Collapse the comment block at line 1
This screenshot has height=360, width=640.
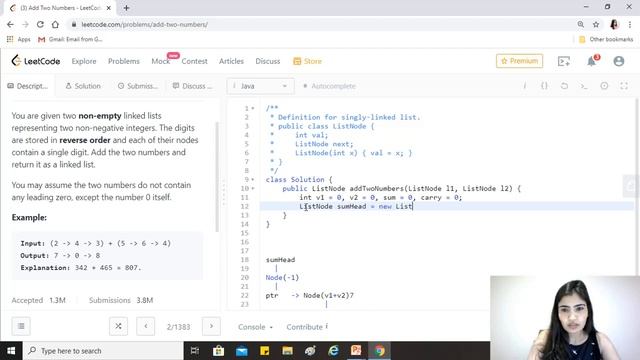click(253, 108)
